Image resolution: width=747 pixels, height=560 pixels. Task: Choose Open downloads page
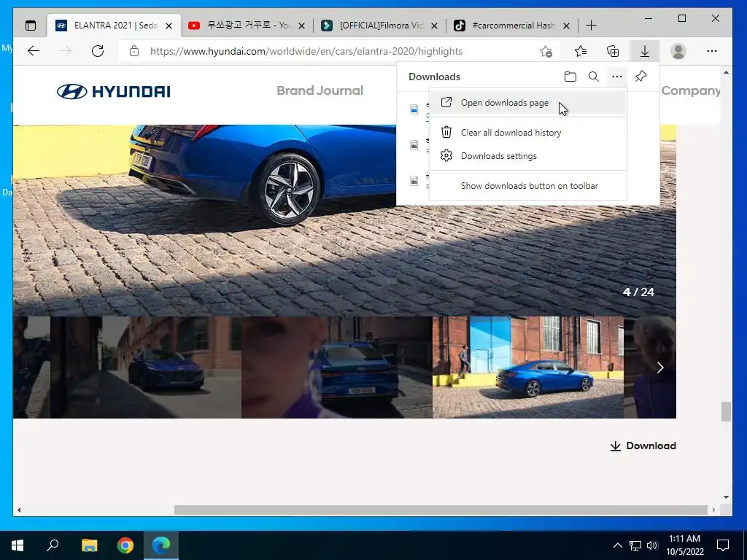click(x=527, y=103)
